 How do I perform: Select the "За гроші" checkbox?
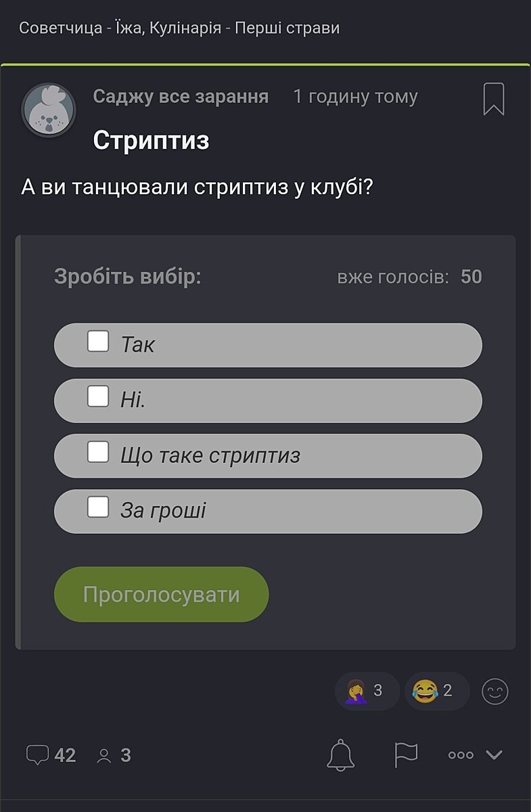pos(98,507)
